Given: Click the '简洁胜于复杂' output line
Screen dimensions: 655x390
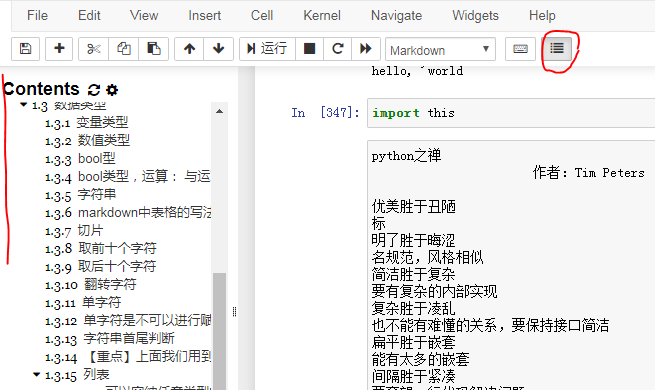Looking at the screenshot, I should click(413, 275).
